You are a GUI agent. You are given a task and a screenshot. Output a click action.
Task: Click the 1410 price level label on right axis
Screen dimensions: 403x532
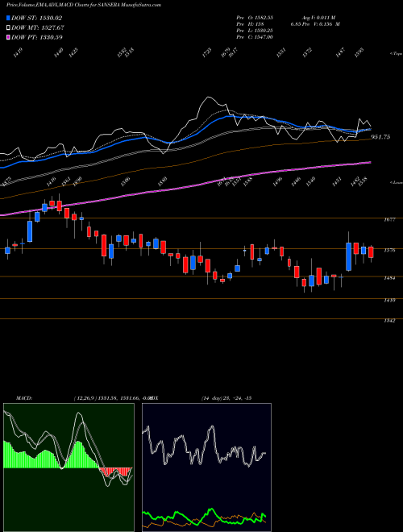pos(390,301)
